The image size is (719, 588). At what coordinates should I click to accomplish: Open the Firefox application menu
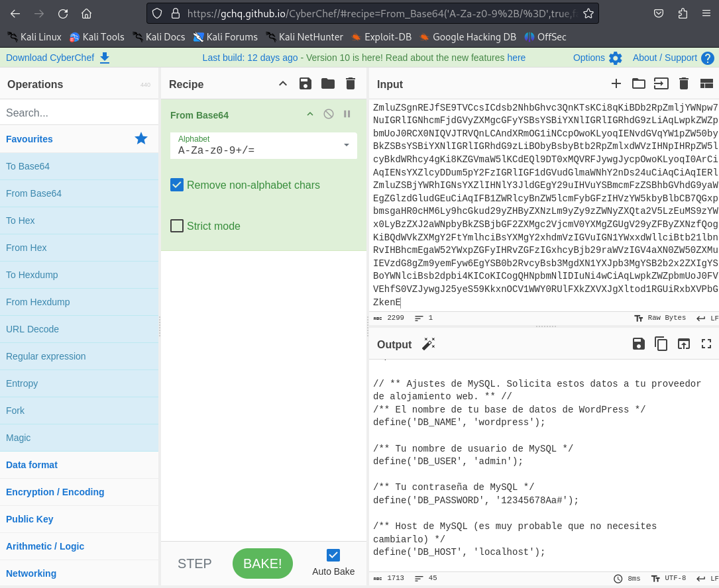(705, 13)
